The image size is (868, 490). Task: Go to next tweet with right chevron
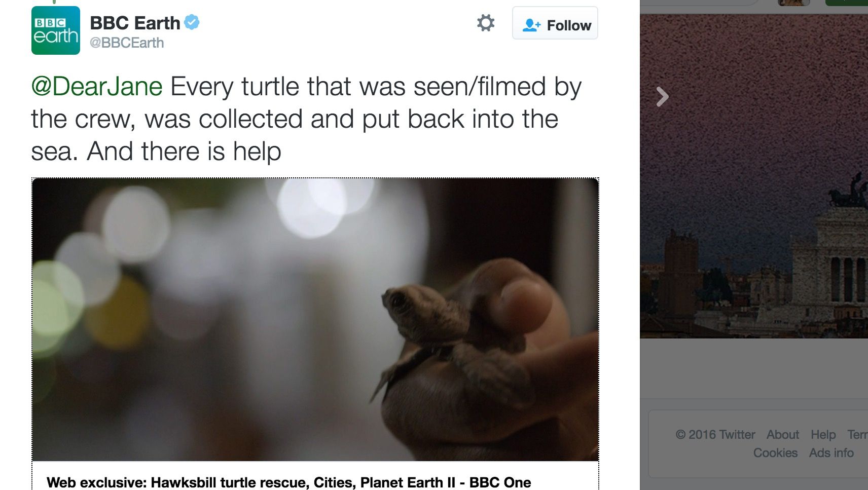[x=662, y=96]
